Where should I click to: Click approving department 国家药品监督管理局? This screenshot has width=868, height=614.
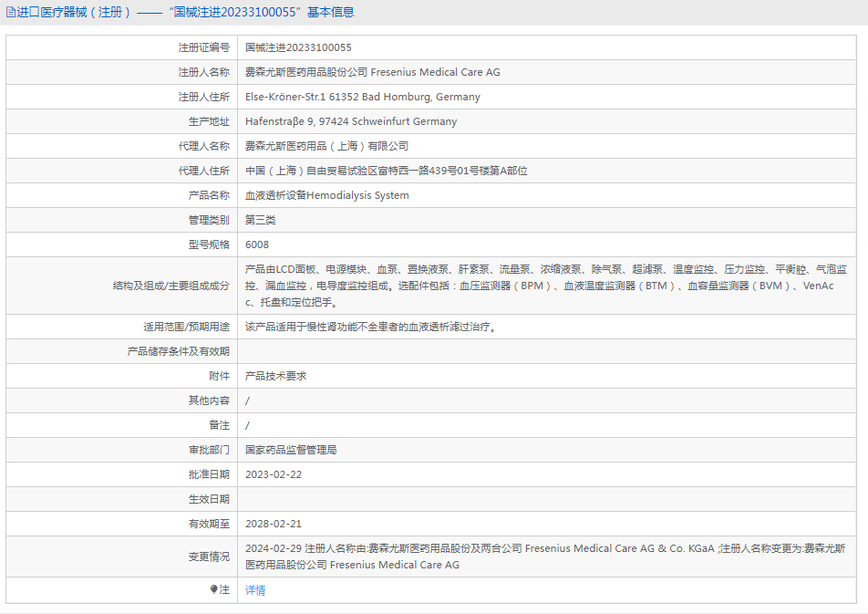291,450
